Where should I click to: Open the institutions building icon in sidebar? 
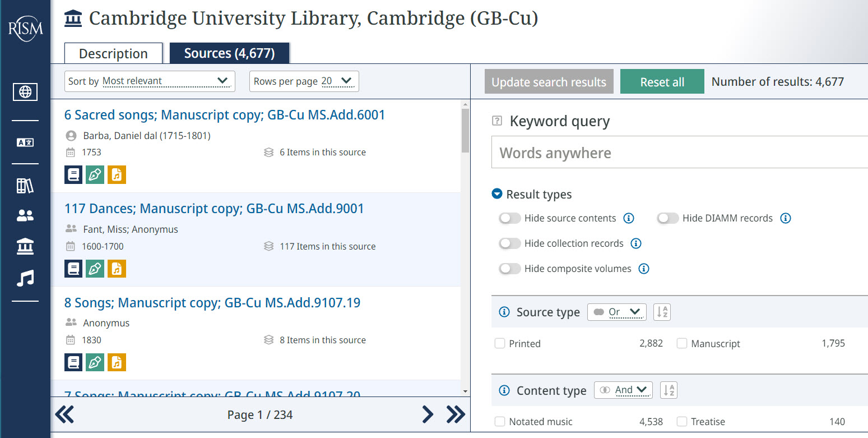click(25, 246)
